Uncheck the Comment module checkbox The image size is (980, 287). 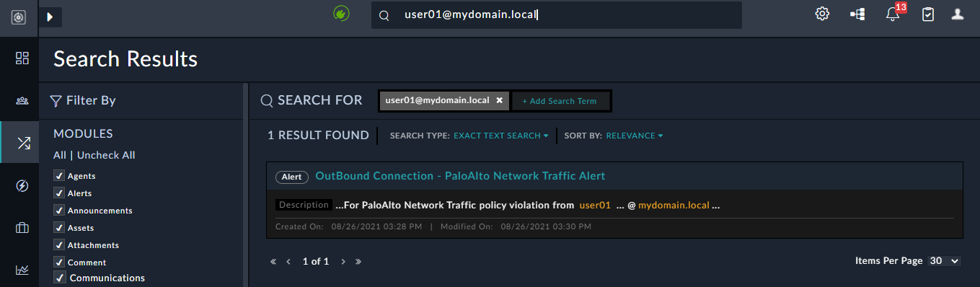coord(58,262)
